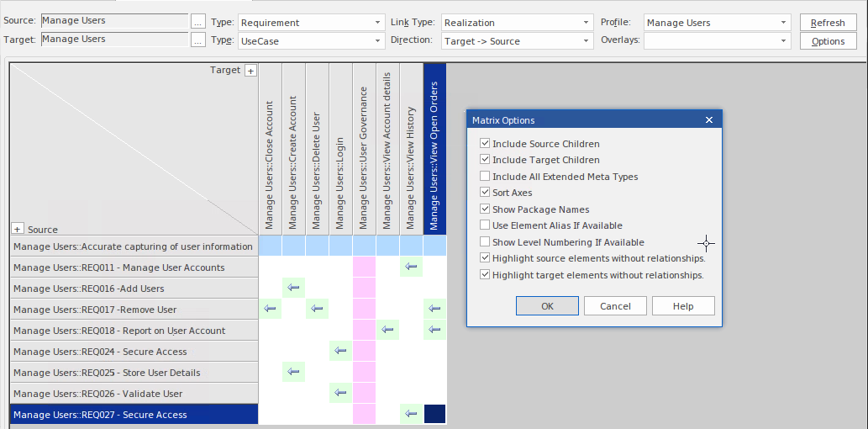The height and width of the screenshot is (429, 868).
Task: Expand the Source axis plus icon
Action: click(18, 230)
